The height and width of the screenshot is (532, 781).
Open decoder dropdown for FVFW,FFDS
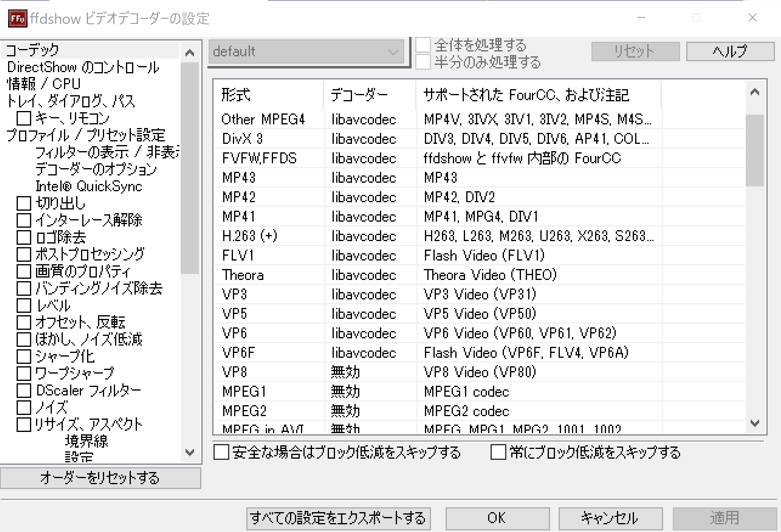click(370, 158)
